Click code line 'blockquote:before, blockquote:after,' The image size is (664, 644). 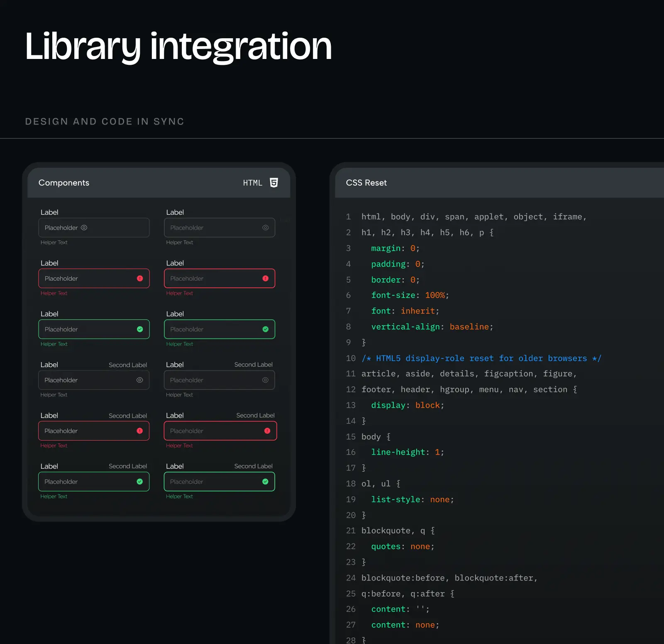(449, 578)
